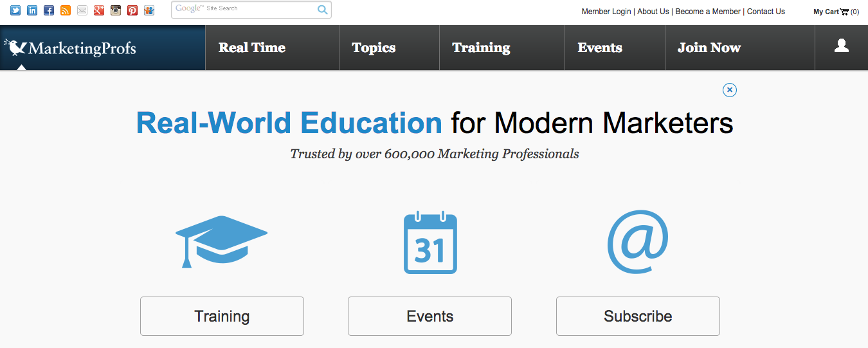Expand the Topics navigation menu
The image size is (868, 348).
(x=374, y=48)
